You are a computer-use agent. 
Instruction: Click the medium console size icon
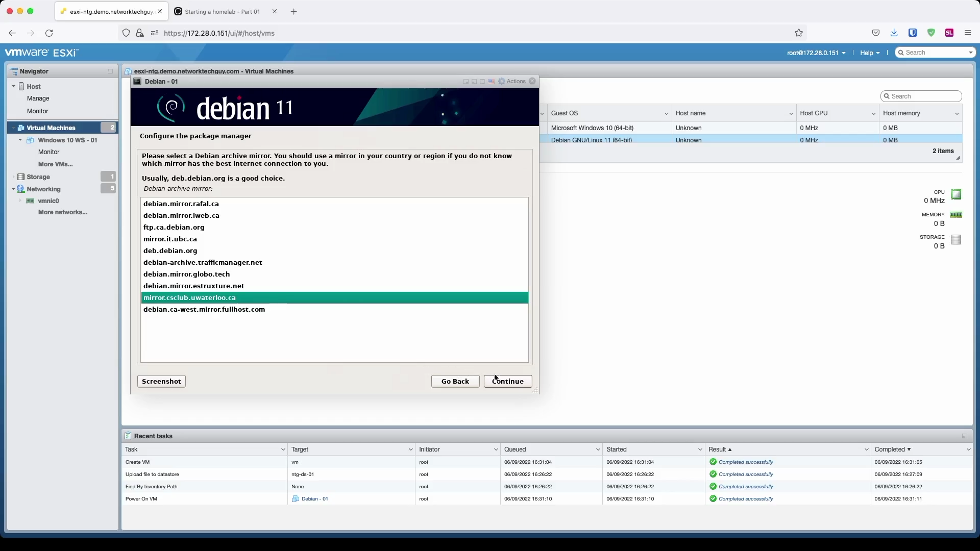474,82
